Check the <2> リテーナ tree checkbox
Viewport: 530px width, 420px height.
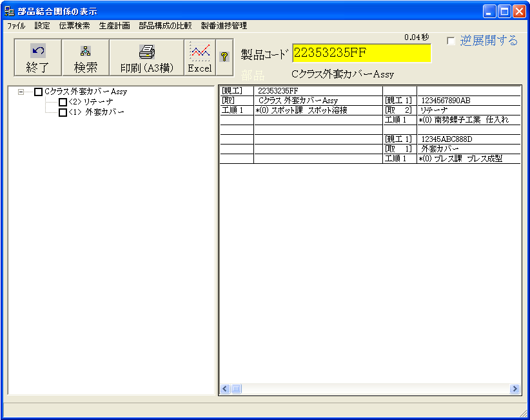tap(63, 103)
